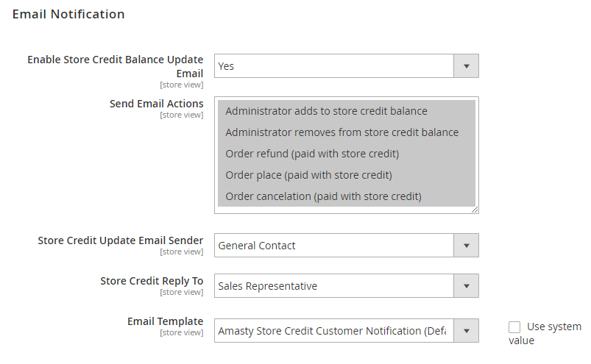Click the Send Email Actions list resize handle

click(475, 210)
